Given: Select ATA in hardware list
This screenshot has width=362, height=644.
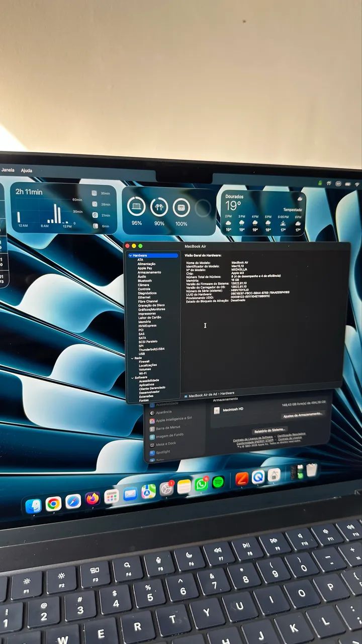Looking at the screenshot, I should (x=140, y=260).
